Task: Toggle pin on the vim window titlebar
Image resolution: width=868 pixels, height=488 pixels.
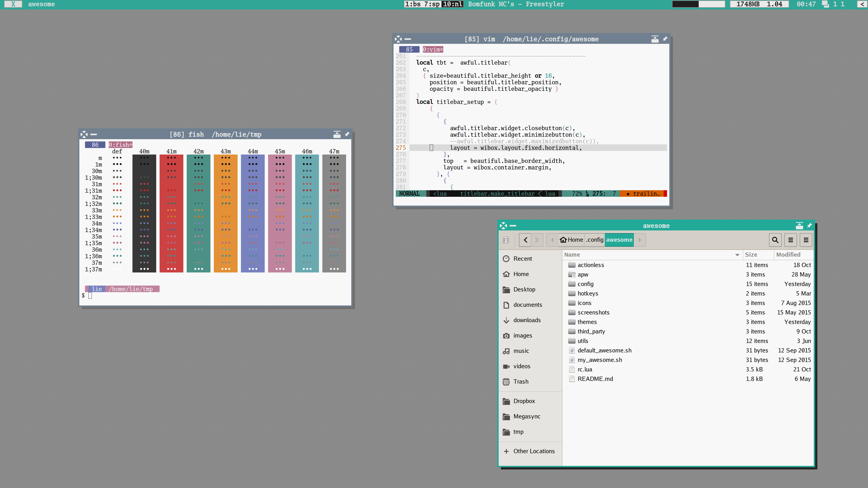Action: pyautogui.click(x=665, y=39)
